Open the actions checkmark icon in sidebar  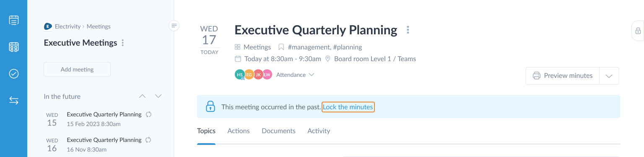(14, 74)
